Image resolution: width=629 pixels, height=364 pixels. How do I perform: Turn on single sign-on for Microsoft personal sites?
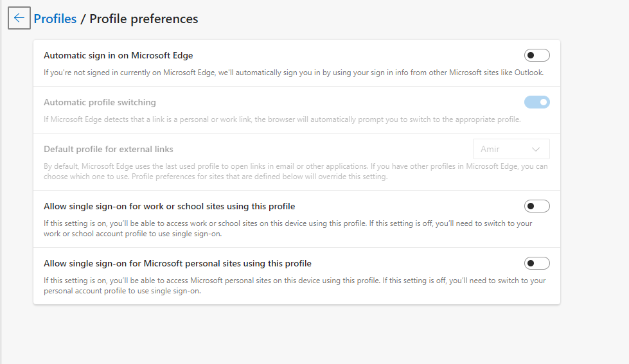pos(536,263)
